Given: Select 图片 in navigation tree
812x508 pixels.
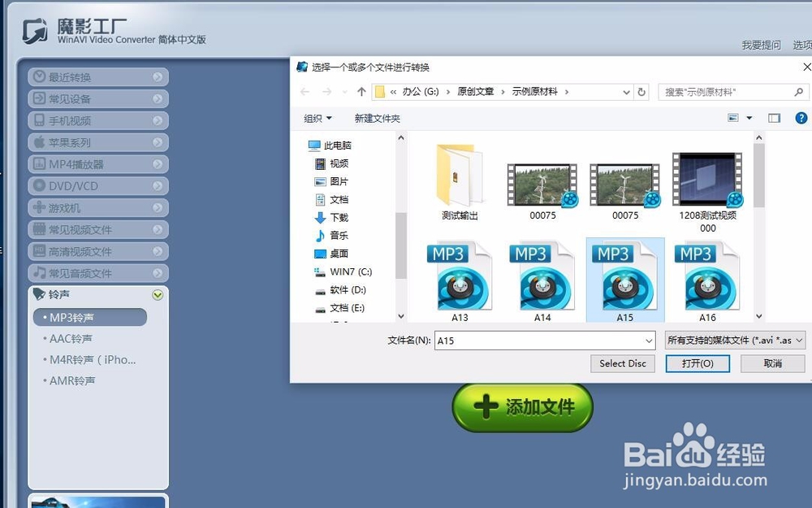Looking at the screenshot, I should pyautogui.click(x=332, y=182).
